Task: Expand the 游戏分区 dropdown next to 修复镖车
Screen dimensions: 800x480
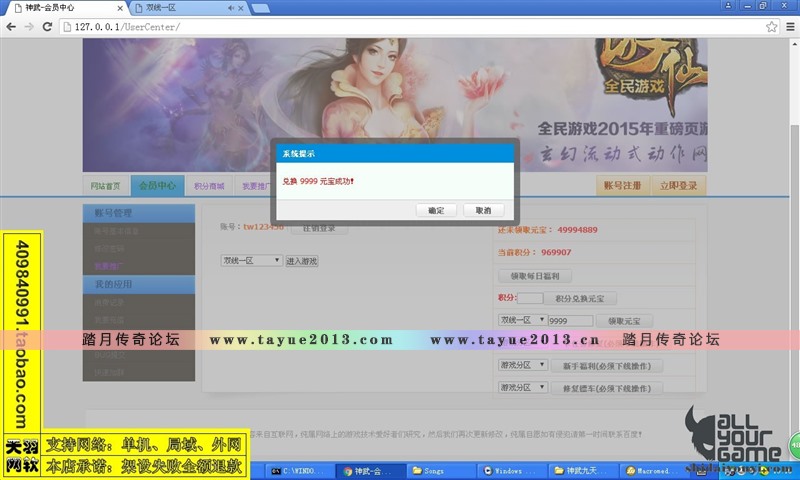Action: pos(523,386)
